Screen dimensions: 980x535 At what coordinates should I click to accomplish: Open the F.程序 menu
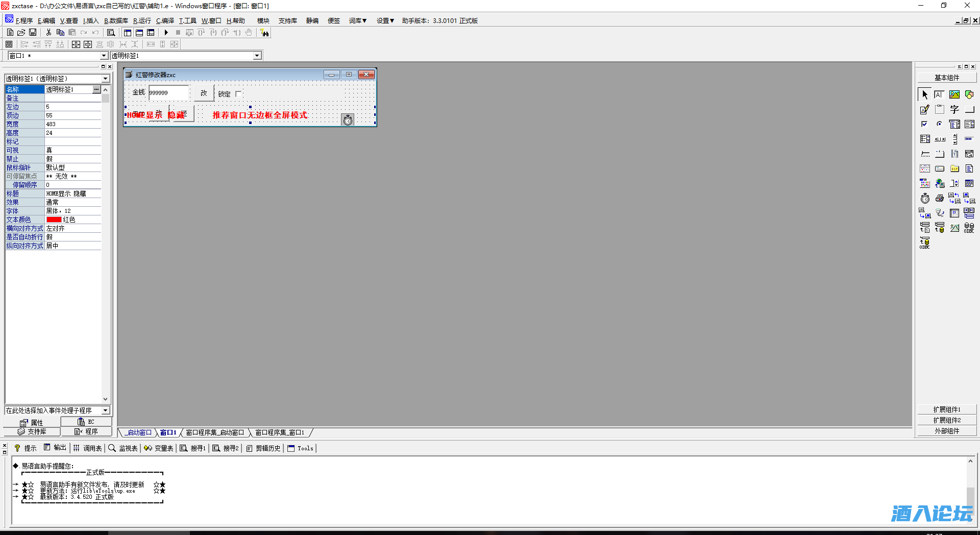24,21
